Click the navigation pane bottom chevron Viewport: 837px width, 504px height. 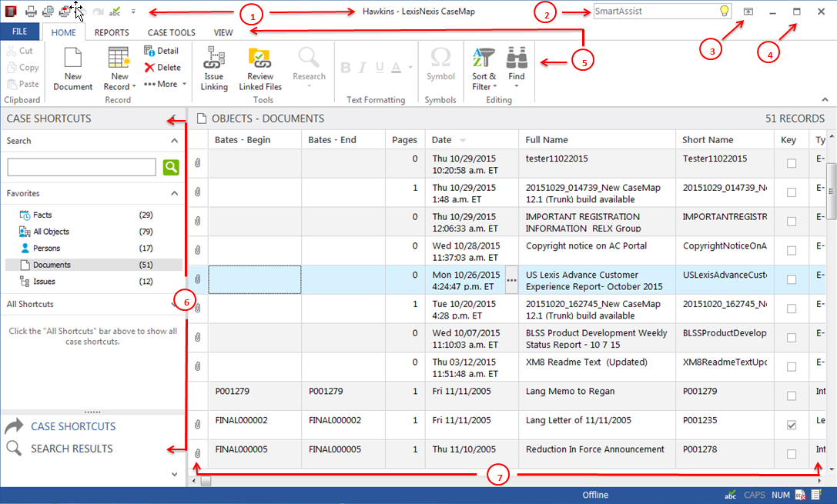coord(174,473)
